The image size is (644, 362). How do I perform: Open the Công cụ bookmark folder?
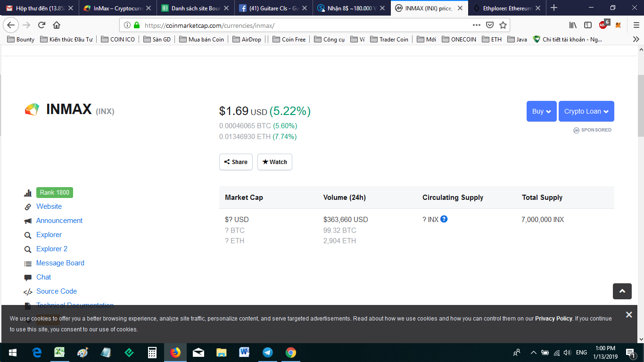click(329, 39)
